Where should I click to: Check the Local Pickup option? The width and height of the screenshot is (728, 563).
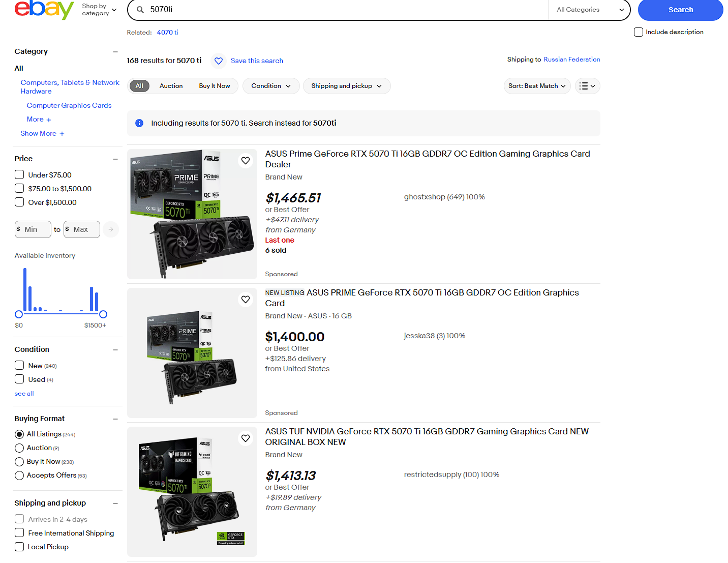(x=19, y=547)
